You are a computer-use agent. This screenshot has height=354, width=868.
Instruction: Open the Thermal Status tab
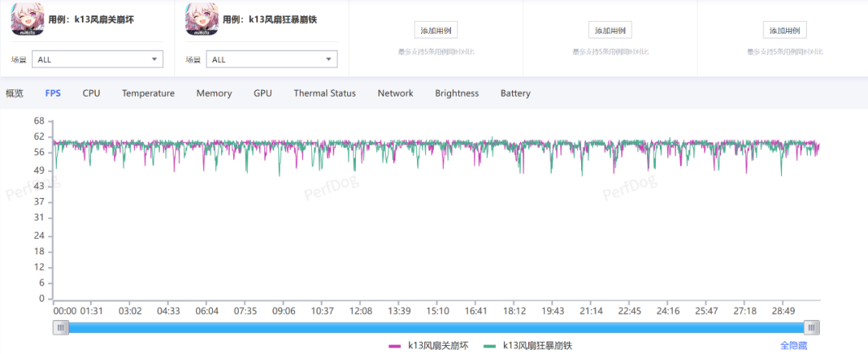325,93
